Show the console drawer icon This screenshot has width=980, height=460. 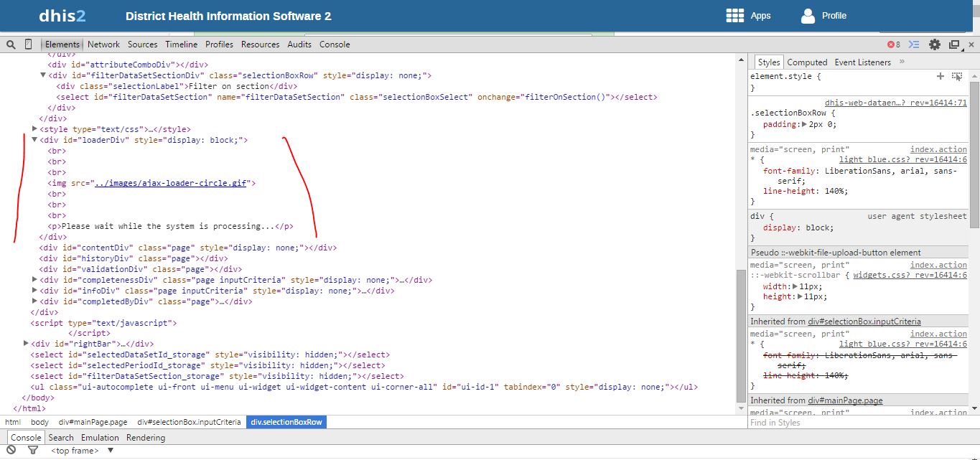914,44
